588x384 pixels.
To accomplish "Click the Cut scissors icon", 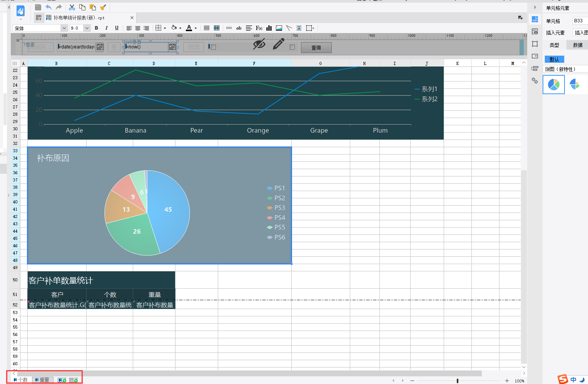I will 72,7.
